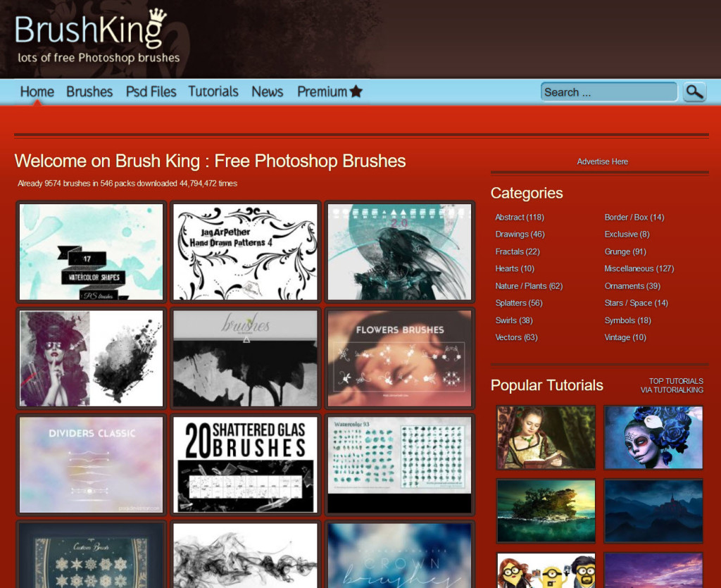Viewport: 721px width, 588px height.
Task: Open the Premium star menu item
Action: click(x=330, y=92)
